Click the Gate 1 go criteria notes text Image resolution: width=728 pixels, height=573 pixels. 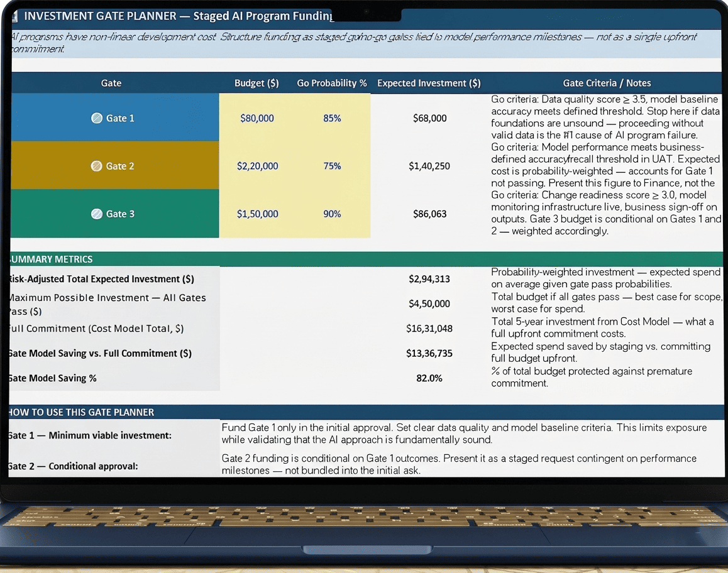click(x=605, y=117)
